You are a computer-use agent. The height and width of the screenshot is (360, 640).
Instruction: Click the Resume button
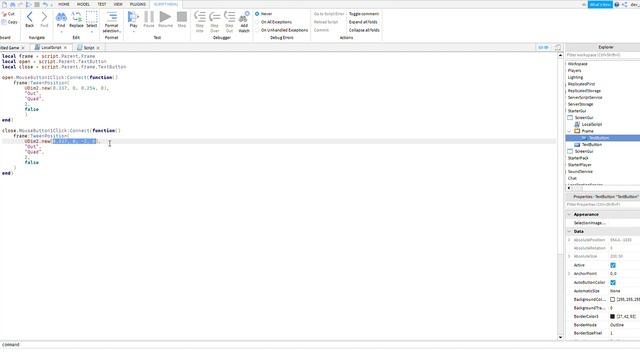(x=165, y=17)
